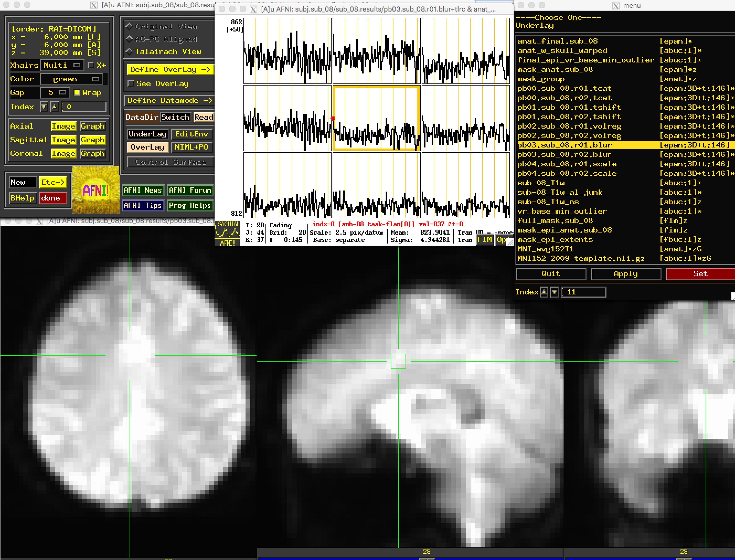Click the UnderLay chooser button
Viewport: 735px width, 560px height.
(148, 134)
